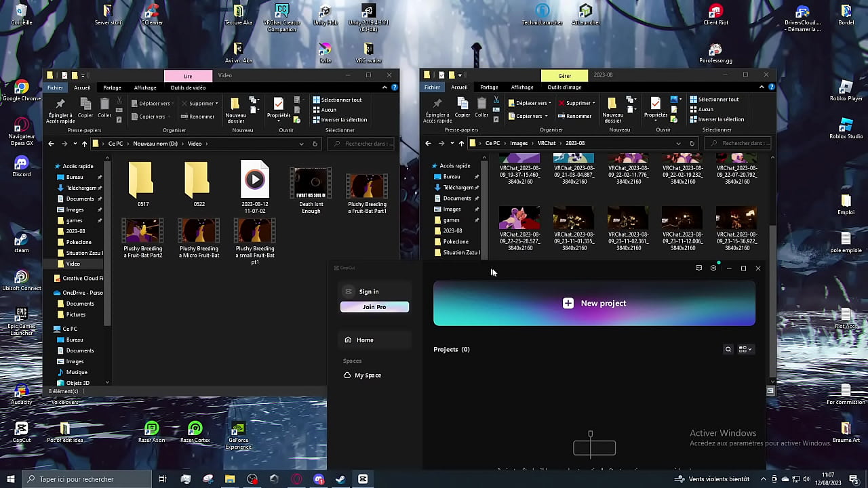Click the search icon beside Projects
868x488 pixels.
pos(728,350)
